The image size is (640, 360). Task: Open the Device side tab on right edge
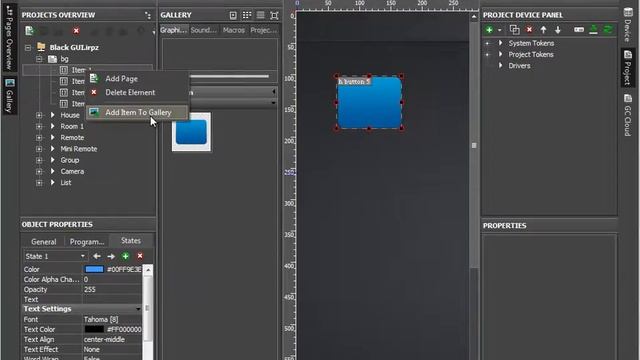coord(628,24)
